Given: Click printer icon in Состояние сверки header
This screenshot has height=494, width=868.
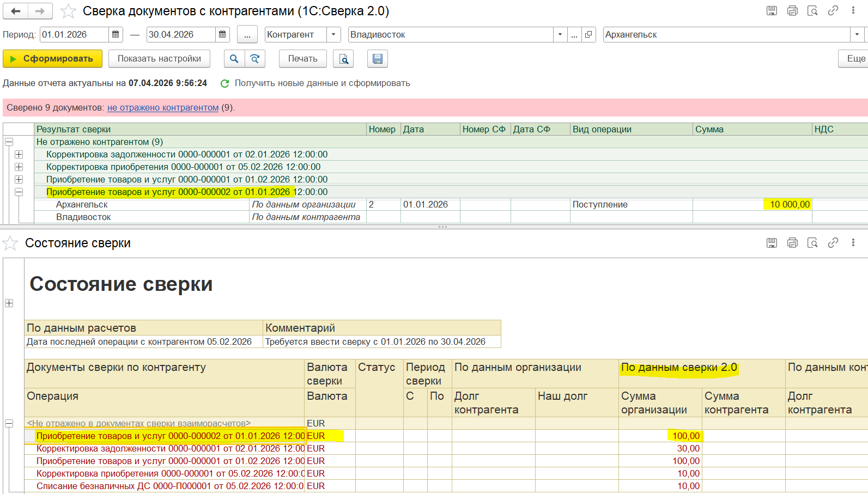Looking at the screenshot, I should [792, 243].
